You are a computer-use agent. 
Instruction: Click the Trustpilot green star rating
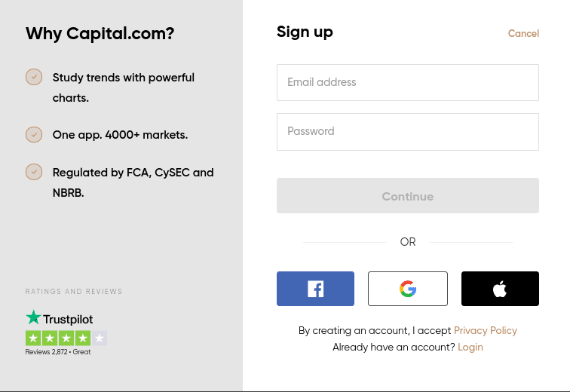[x=66, y=338]
